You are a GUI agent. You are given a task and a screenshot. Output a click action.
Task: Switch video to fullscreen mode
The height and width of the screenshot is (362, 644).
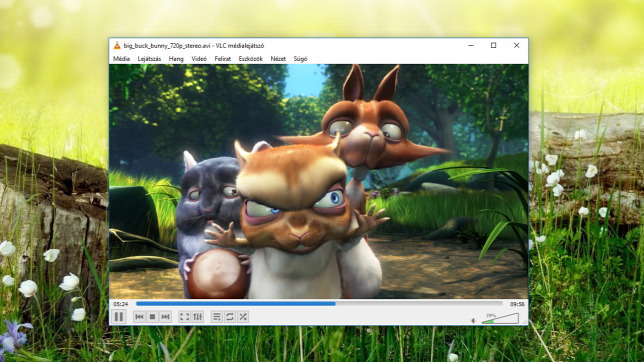pos(184,317)
